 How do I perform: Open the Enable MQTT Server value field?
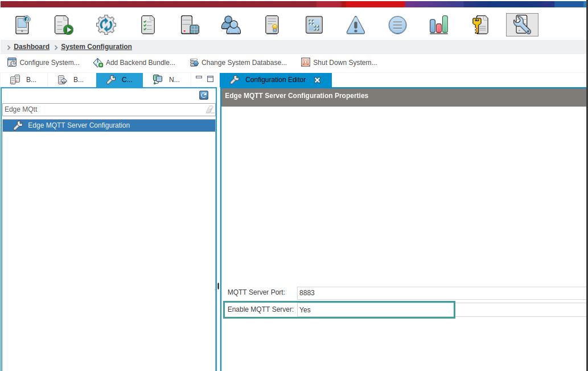376,310
